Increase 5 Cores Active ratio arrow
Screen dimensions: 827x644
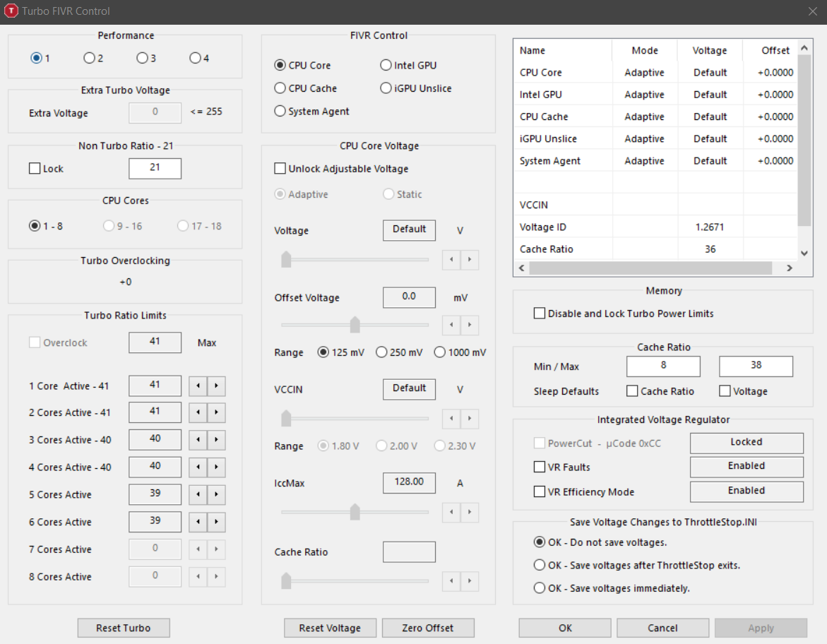[x=216, y=494]
